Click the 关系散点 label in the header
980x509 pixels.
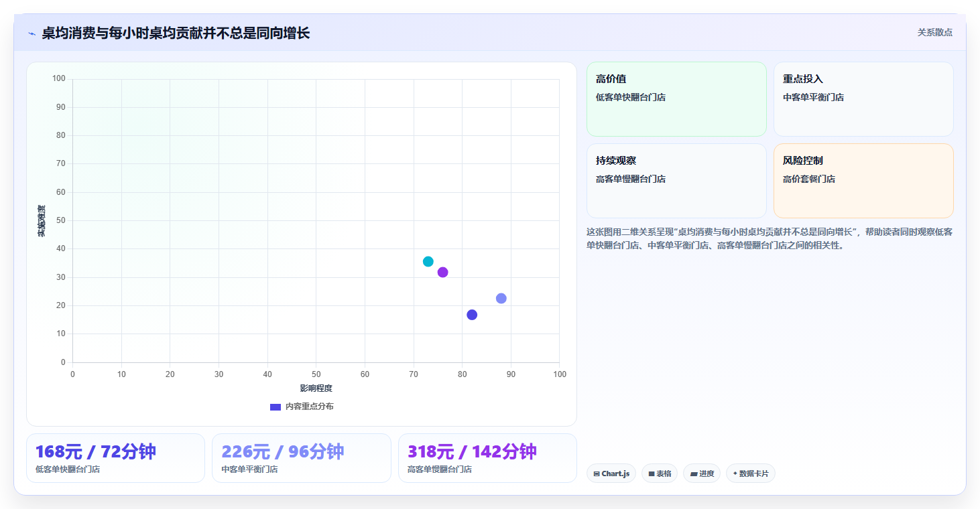(x=935, y=32)
